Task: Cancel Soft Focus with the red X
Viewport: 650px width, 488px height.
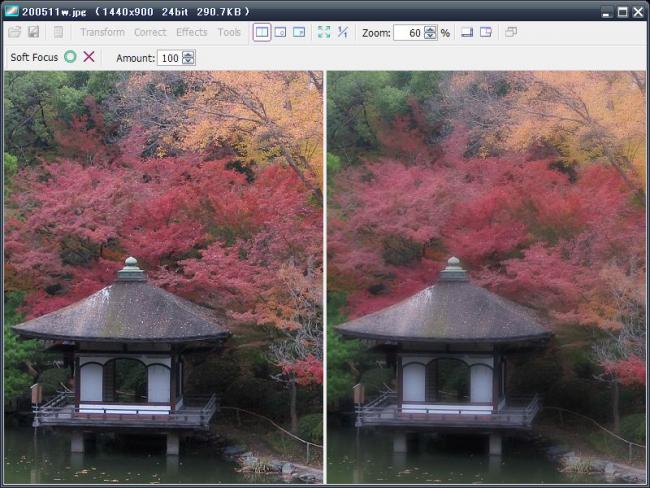Action: [x=89, y=57]
